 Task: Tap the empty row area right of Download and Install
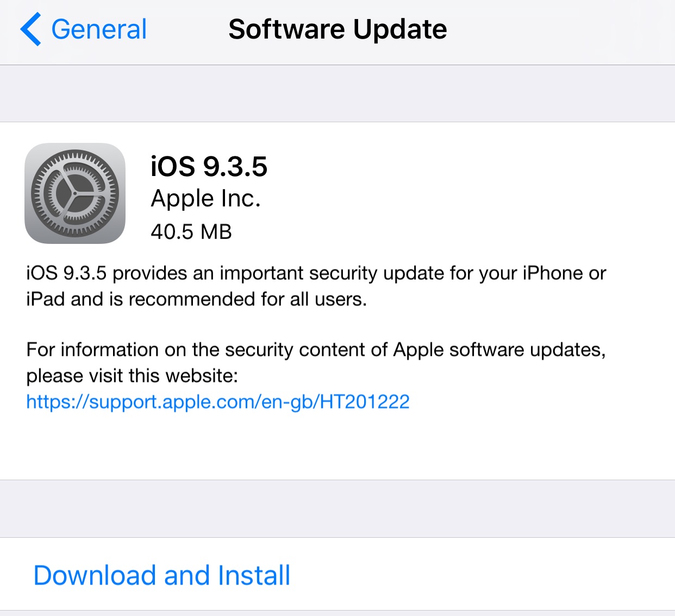point(483,575)
